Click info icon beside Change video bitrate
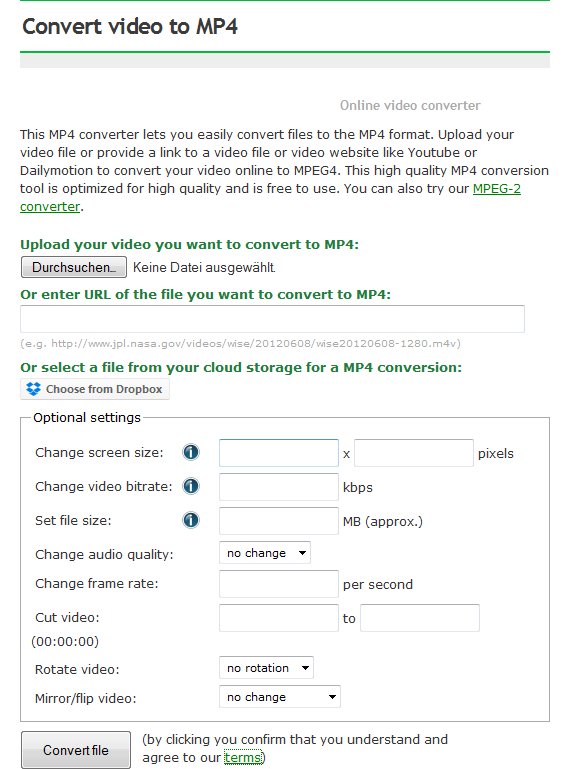The image size is (564, 769). click(191, 486)
